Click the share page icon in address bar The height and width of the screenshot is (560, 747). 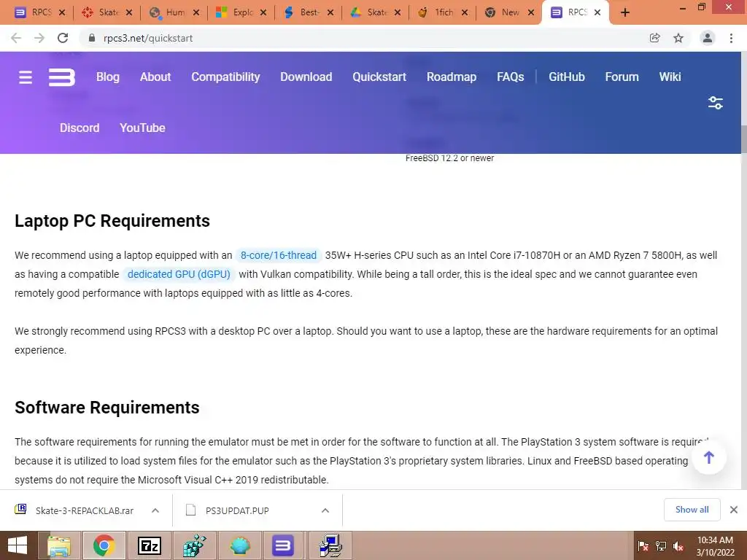coord(655,38)
